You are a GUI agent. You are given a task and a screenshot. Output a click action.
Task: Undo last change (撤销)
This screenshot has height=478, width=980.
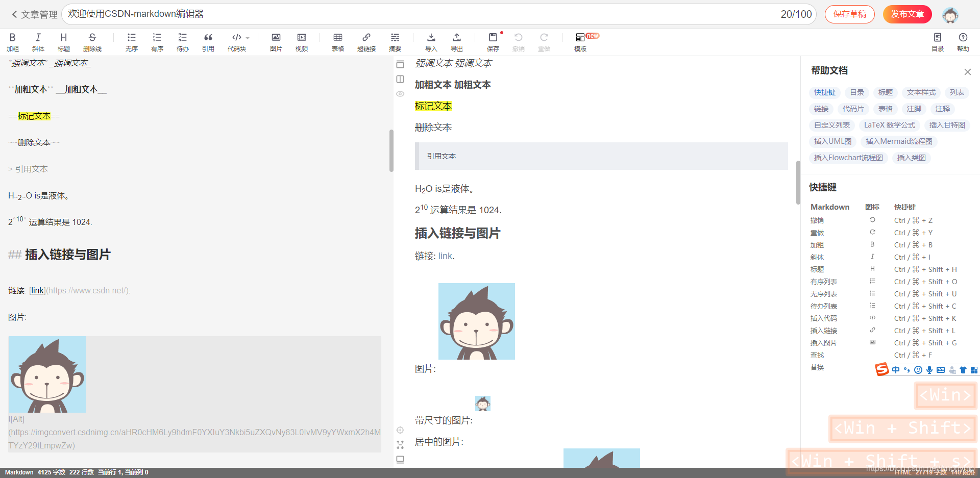point(519,42)
